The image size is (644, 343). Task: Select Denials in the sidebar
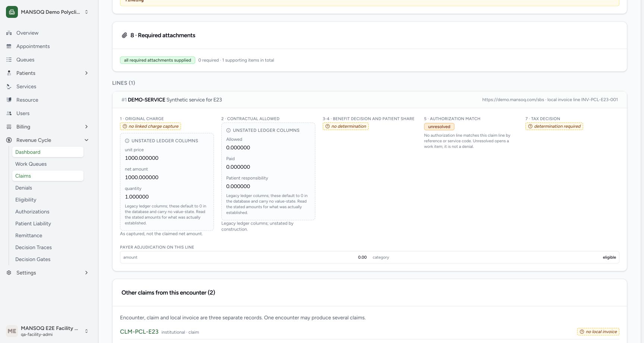pos(48,188)
